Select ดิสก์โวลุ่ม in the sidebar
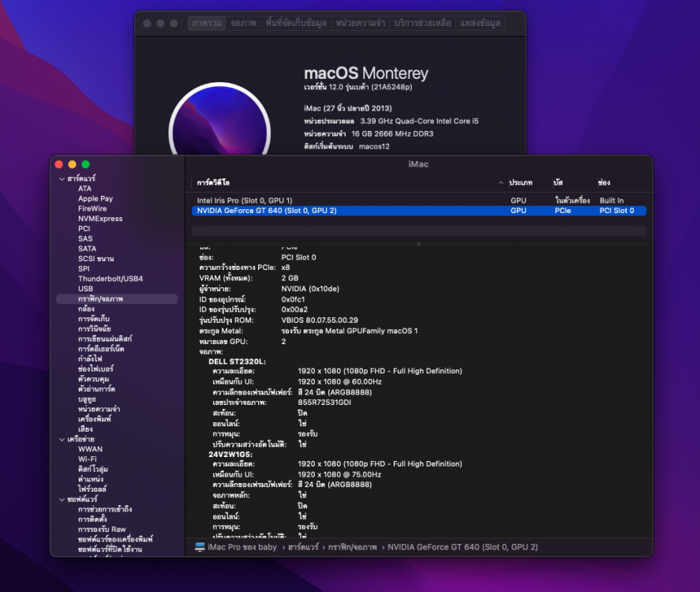 tap(93, 469)
